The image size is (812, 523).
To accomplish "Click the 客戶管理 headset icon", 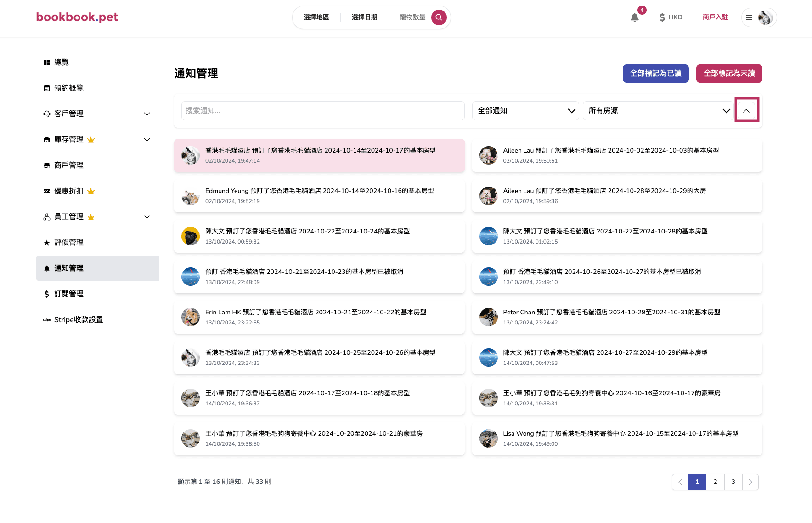I will click(47, 114).
